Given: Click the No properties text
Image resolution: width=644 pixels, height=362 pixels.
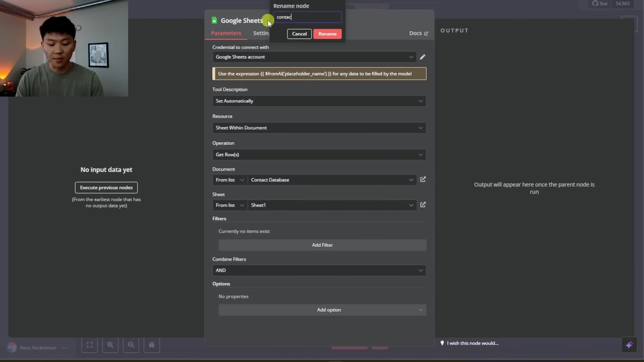Looking at the screenshot, I should coord(233,296).
